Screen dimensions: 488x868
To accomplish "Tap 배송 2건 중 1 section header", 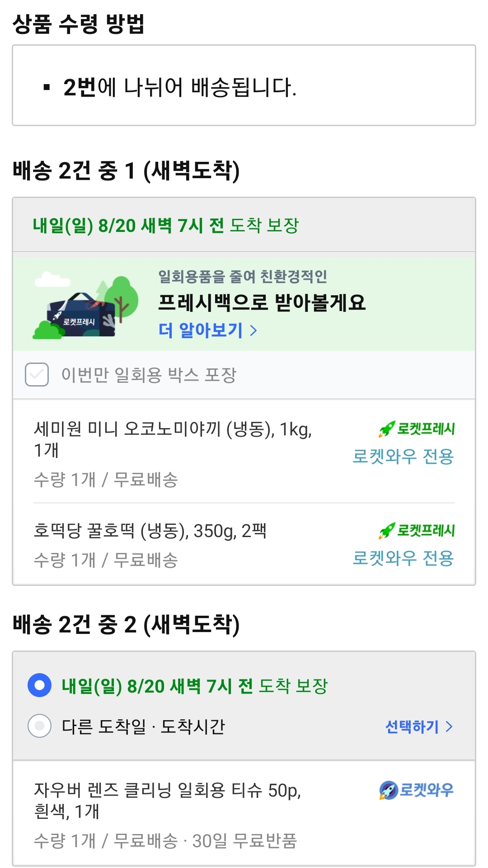I will click(126, 170).
